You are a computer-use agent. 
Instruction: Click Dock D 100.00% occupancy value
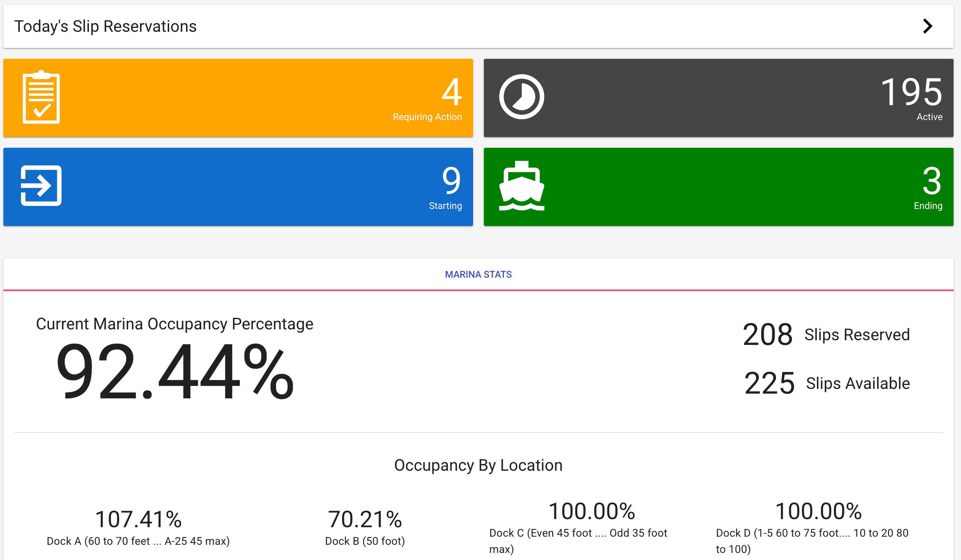[x=819, y=511]
